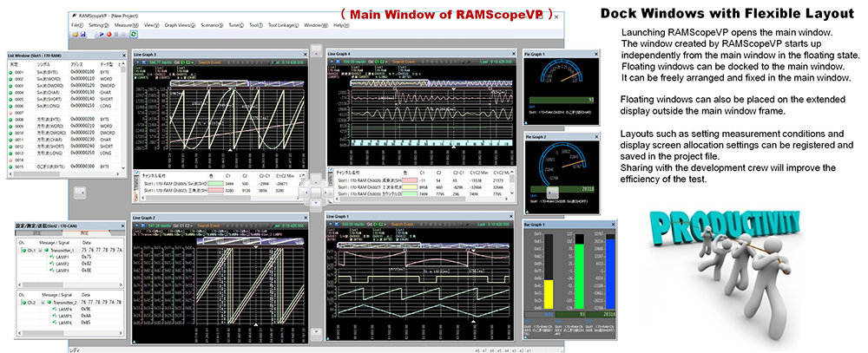
Task: Start recording with the red circle icon
Action: (109, 35)
